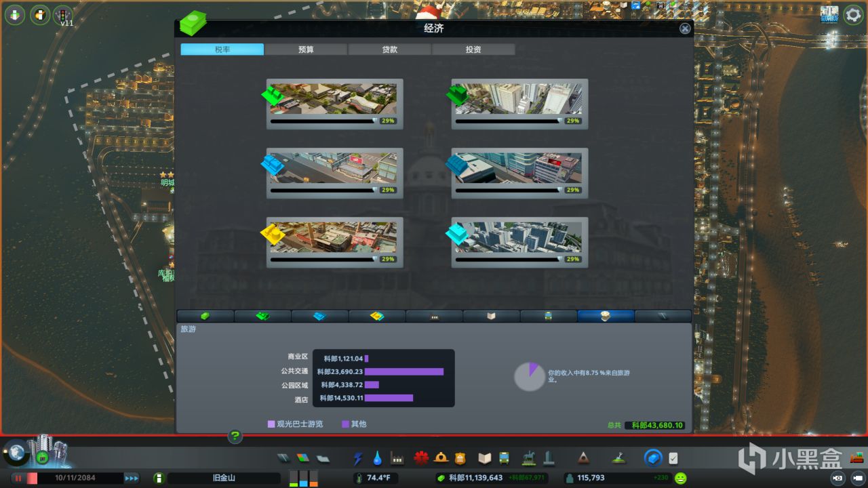
Task: Open the unique buildings menu
Action: pyautogui.click(x=549, y=459)
